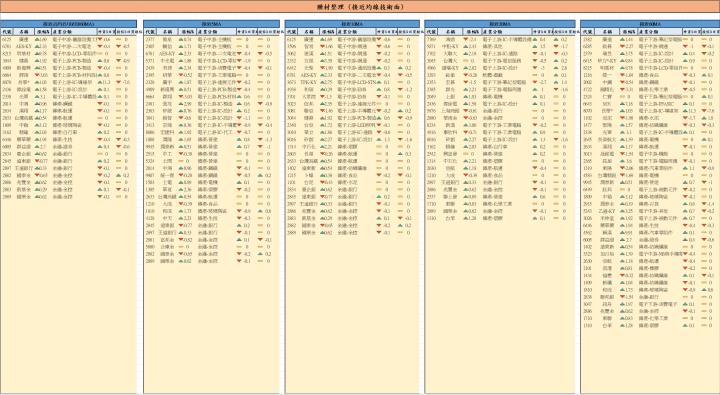Select the TPK-KY stock name cell
Screen dimensions: 720x395
pos(309,82)
